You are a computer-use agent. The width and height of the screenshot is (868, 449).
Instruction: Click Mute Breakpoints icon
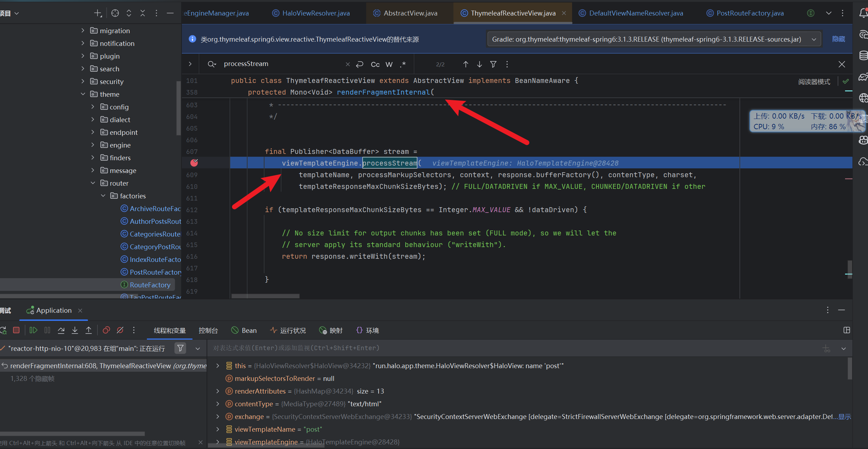click(120, 330)
